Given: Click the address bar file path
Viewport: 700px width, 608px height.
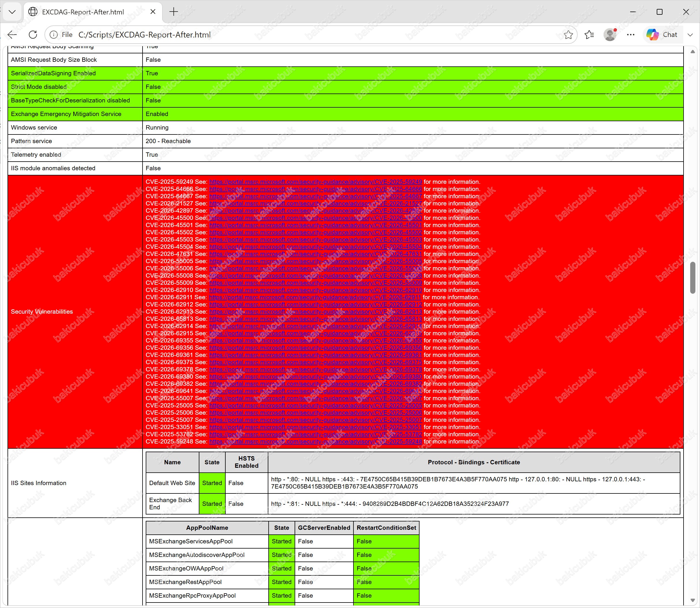Looking at the screenshot, I should point(145,35).
